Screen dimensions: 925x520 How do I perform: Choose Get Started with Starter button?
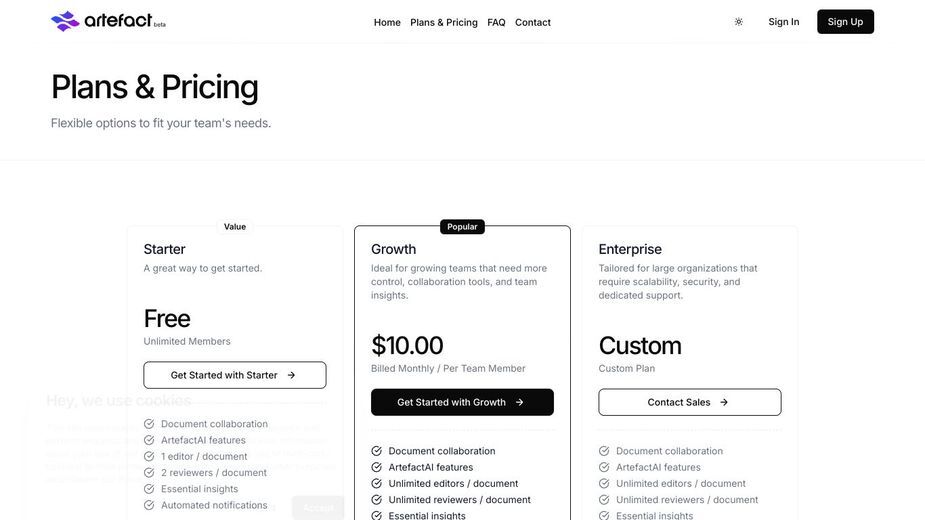click(x=235, y=375)
